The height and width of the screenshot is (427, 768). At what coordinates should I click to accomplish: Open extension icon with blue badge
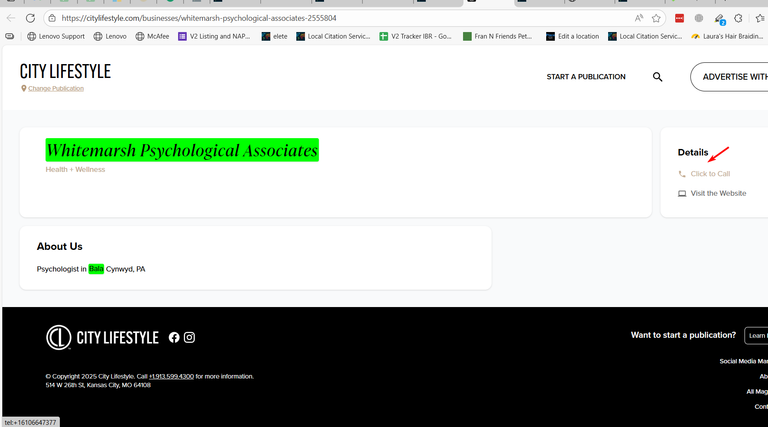[x=720, y=19]
